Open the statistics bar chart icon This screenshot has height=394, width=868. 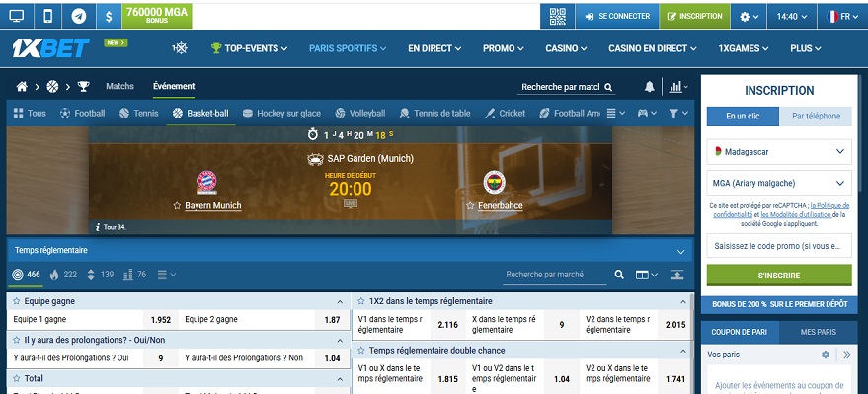675,87
